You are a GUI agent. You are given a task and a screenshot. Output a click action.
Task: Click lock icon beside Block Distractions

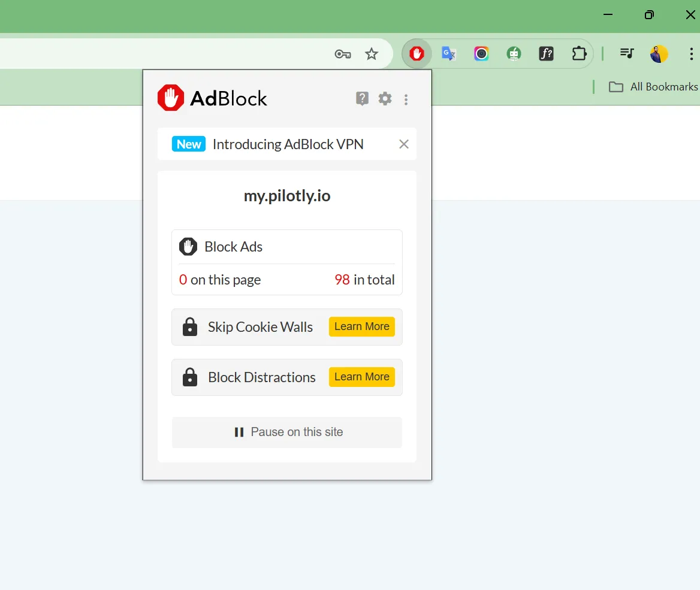[190, 377]
